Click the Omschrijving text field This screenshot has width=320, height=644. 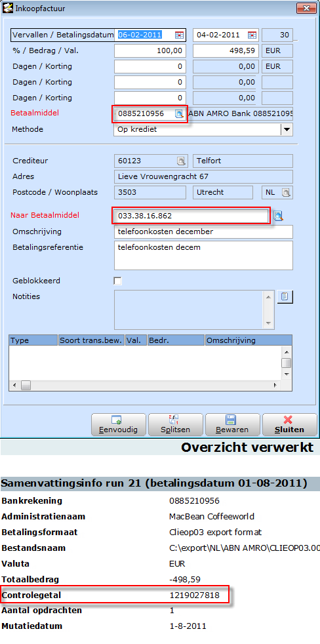(203, 231)
